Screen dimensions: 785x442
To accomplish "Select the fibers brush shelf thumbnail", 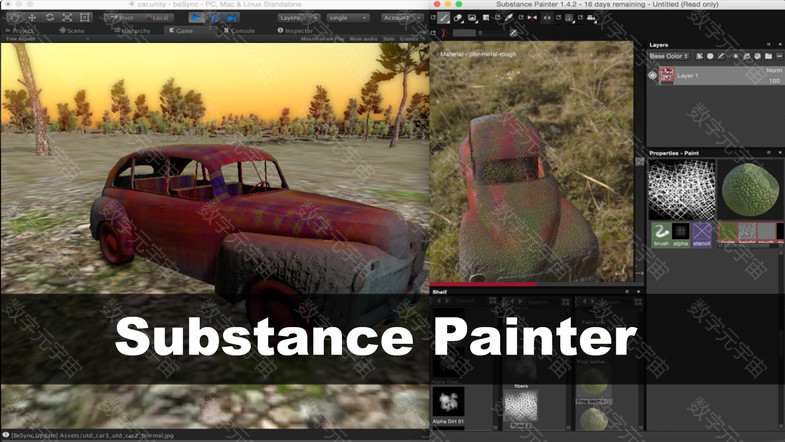I will (x=521, y=406).
